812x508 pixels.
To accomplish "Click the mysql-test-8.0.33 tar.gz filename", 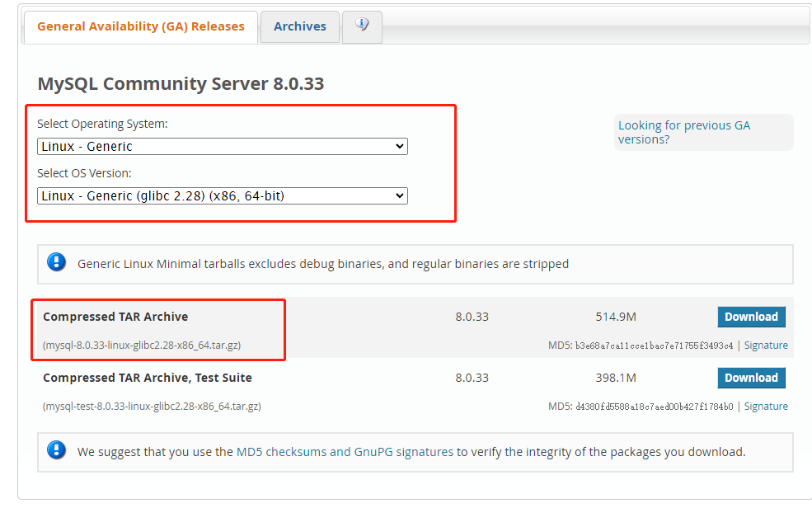I will click(x=152, y=407).
